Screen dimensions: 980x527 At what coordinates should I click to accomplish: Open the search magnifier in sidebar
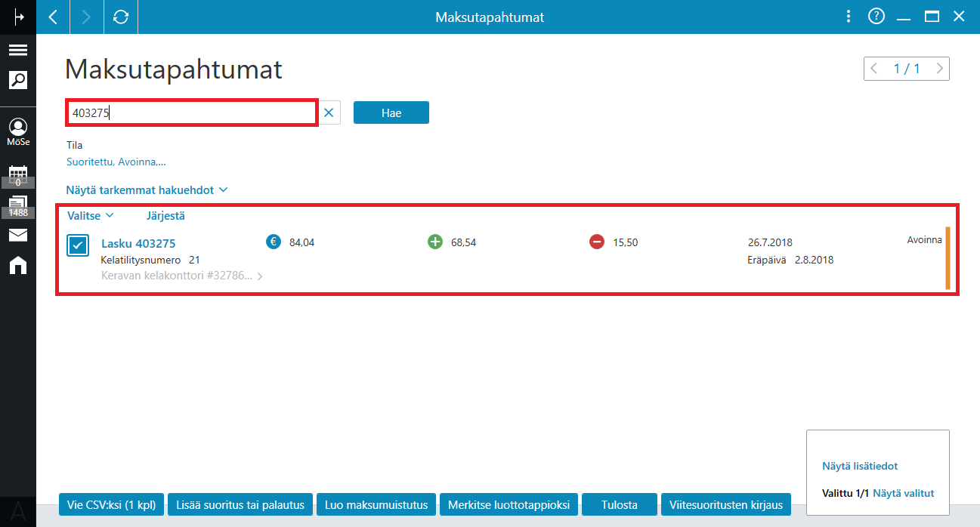[x=18, y=79]
